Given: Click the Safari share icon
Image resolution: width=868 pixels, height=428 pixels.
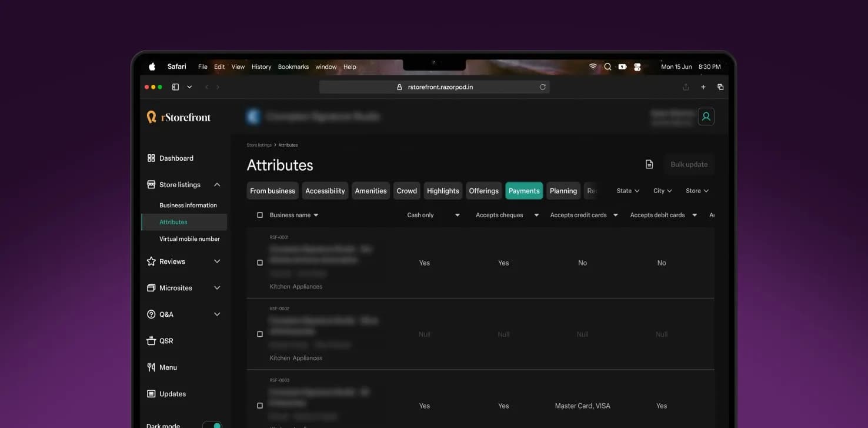Looking at the screenshot, I should point(686,87).
